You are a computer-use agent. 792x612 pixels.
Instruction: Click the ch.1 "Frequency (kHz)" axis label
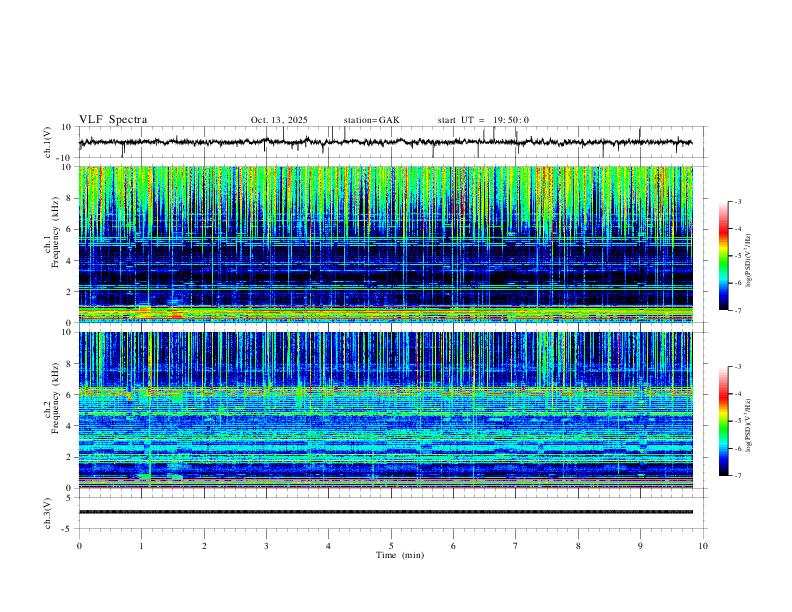(x=55, y=233)
